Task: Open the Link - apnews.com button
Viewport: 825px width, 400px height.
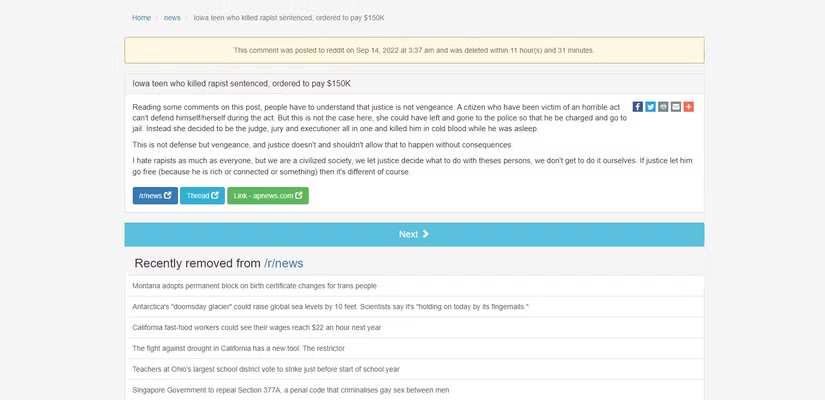Action: click(267, 196)
